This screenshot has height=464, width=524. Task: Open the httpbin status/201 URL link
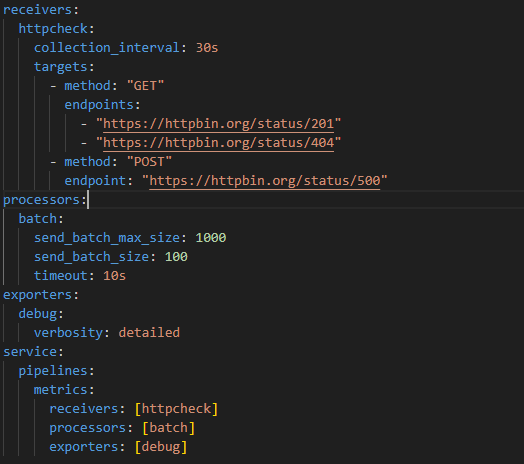click(x=219, y=124)
